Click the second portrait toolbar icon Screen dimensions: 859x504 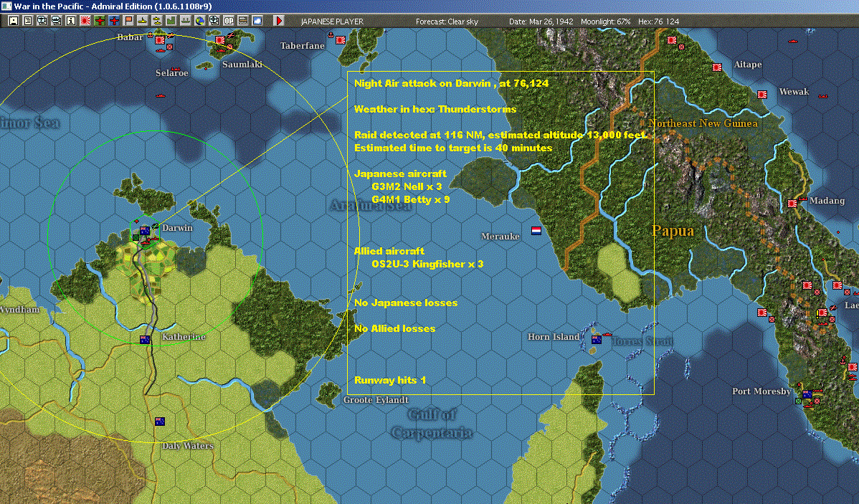57,21
